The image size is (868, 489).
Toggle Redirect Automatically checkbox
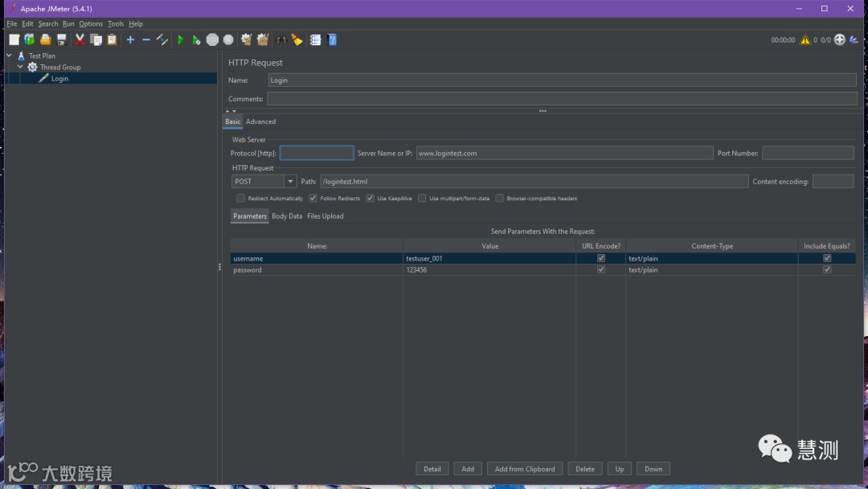pyautogui.click(x=240, y=198)
